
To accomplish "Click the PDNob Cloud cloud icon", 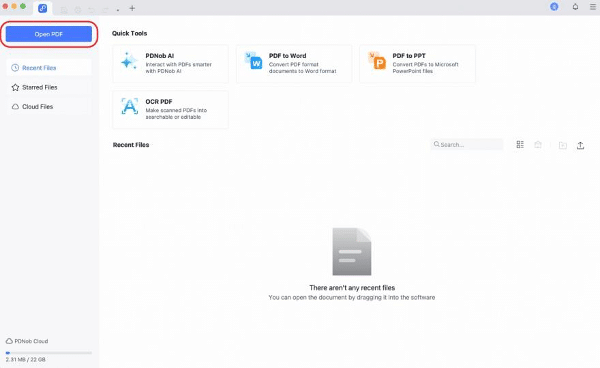I will click(x=9, y=341).
